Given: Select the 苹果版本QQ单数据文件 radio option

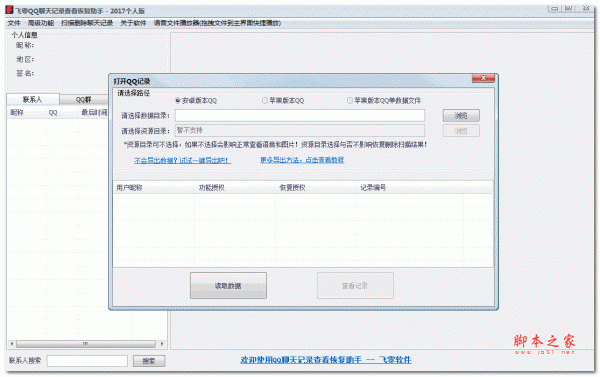Looking at the screenshot, I should tap(384, 101).
